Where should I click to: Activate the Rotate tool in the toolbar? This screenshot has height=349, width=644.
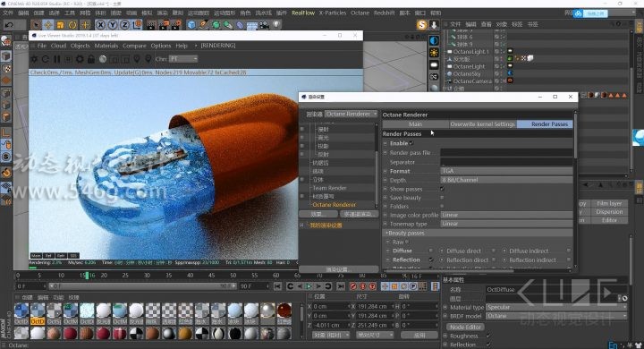[72, 25]
